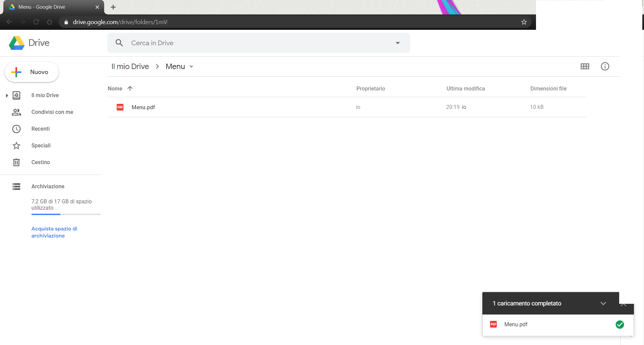This screenshot has height=345, width=644.
Task: Click the PDF icon of Menu.pdf row
Action: 120,107
